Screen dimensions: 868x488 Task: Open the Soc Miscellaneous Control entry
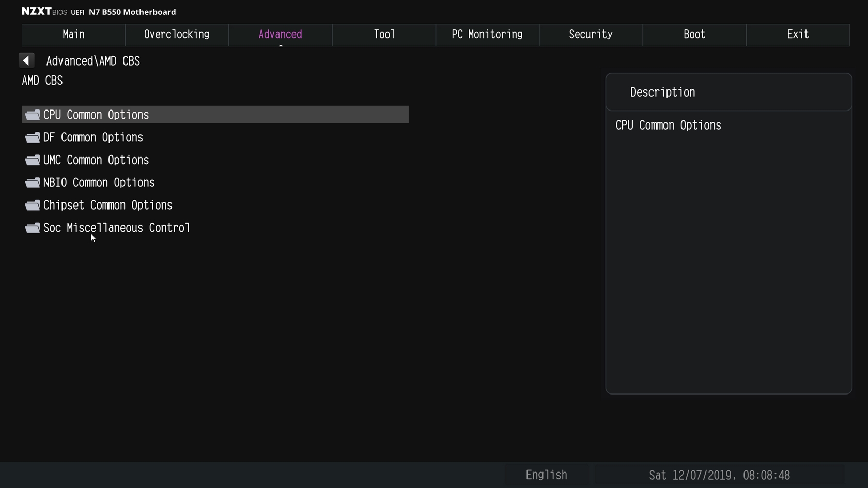(215, 228)
